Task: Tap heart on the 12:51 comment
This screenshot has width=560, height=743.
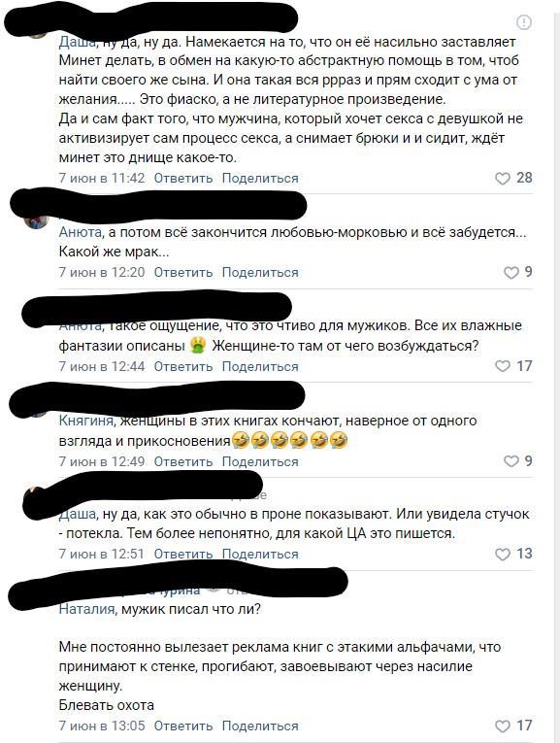Action: click(502, 554)
